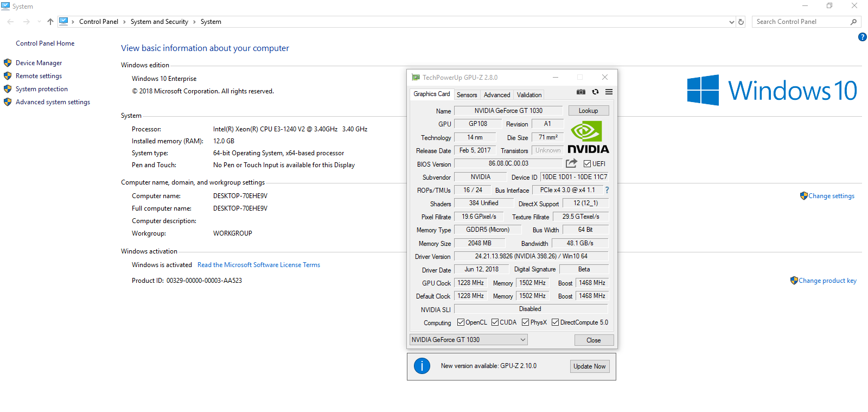Open recent locations dropdown arrow
The height and width of the screenshot is (412, 868).
pos(39,22)
